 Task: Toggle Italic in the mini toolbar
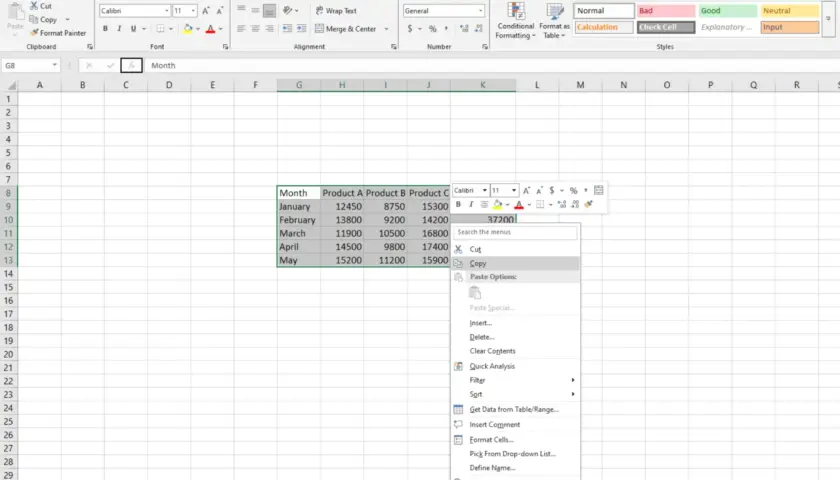(471, 204)
